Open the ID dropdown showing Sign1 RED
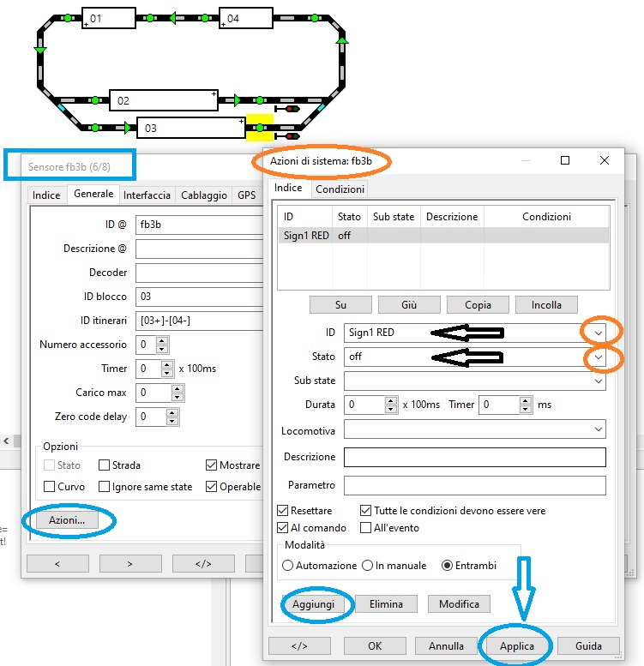644x666 pixels. click(599, 333)
